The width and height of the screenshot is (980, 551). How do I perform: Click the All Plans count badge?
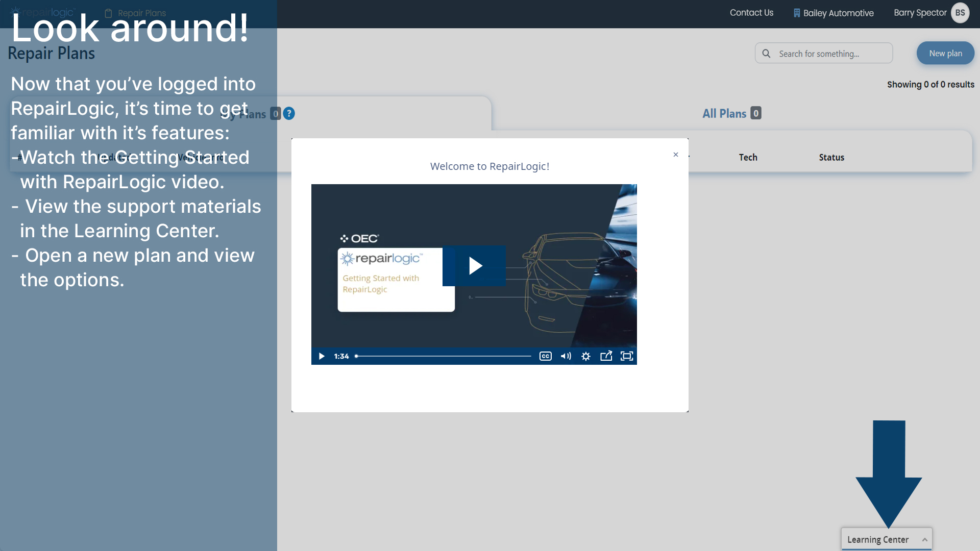pyautogui.click(x=756, y=113)
